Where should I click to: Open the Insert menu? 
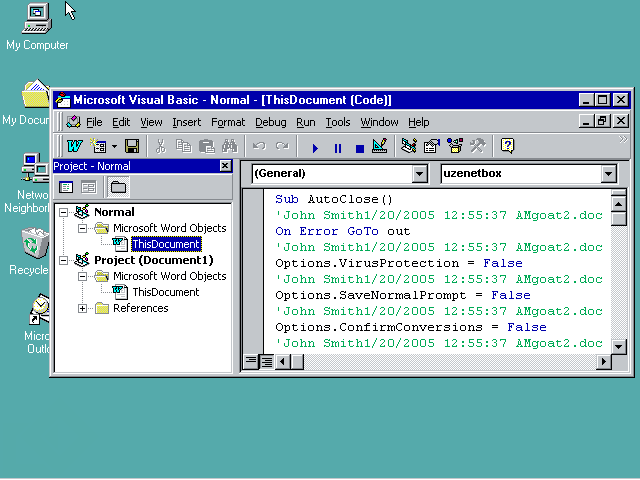pos(187,122)
